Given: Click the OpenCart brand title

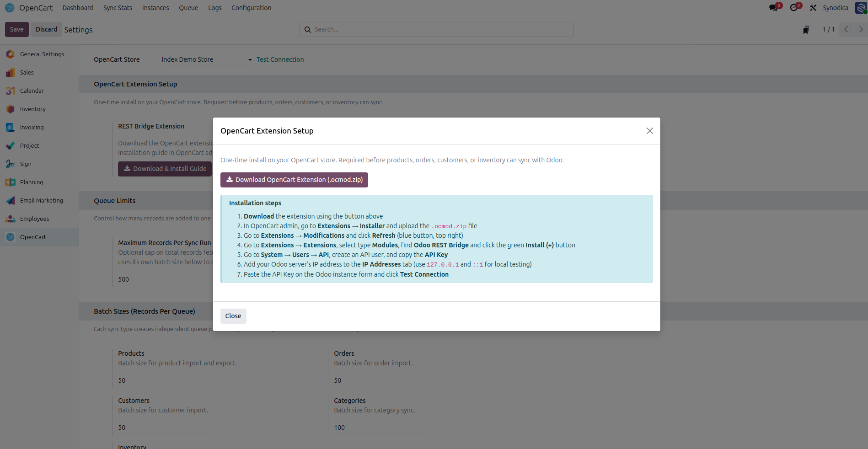Looking at the screenshot, I should pyautogui.click(x=36, y=8).
